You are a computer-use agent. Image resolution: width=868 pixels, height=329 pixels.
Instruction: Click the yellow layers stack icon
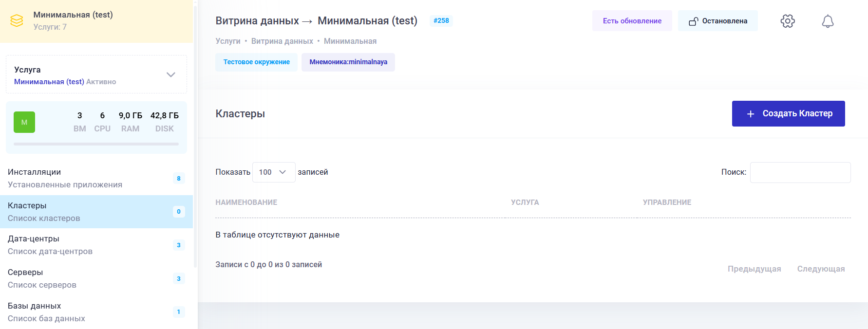pyautogui.click(x=17, y=21)
